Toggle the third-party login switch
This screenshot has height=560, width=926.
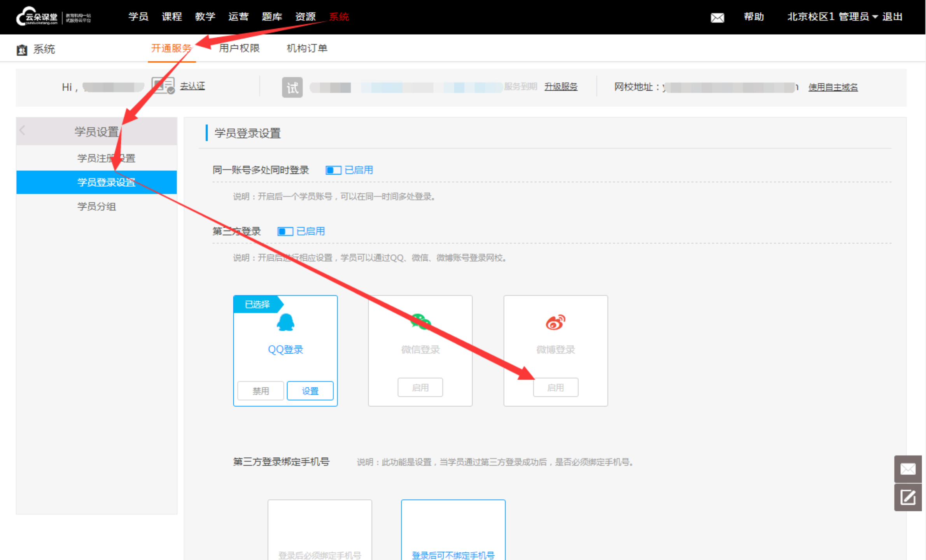point(285,232)
